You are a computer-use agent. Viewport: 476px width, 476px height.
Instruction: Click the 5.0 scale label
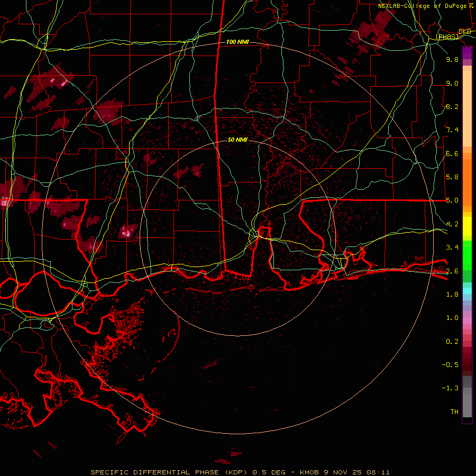(x=452, y=200)
